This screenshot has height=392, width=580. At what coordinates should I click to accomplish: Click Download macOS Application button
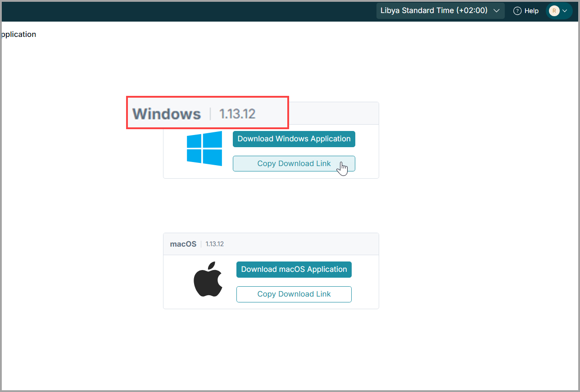coord(294,270)
